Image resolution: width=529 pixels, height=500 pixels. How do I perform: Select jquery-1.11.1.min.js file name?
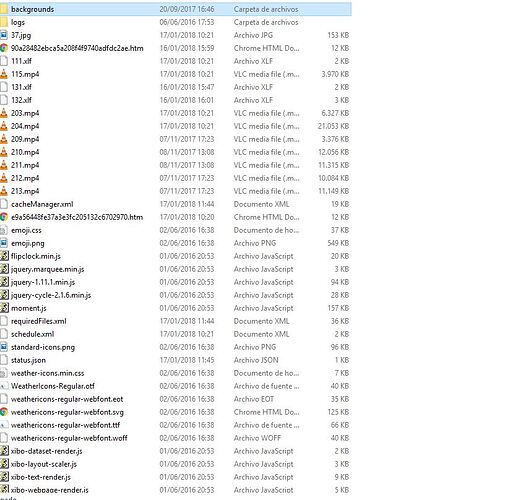43,282
